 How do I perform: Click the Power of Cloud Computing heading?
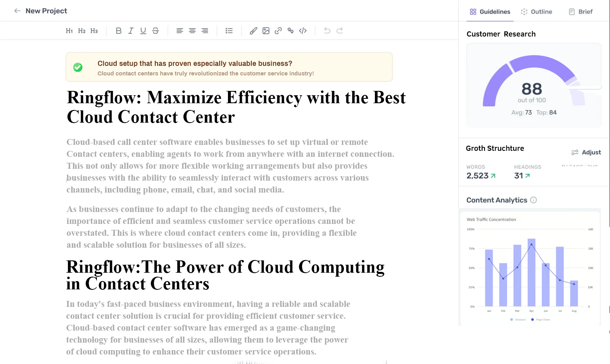[x=225, y=275]
